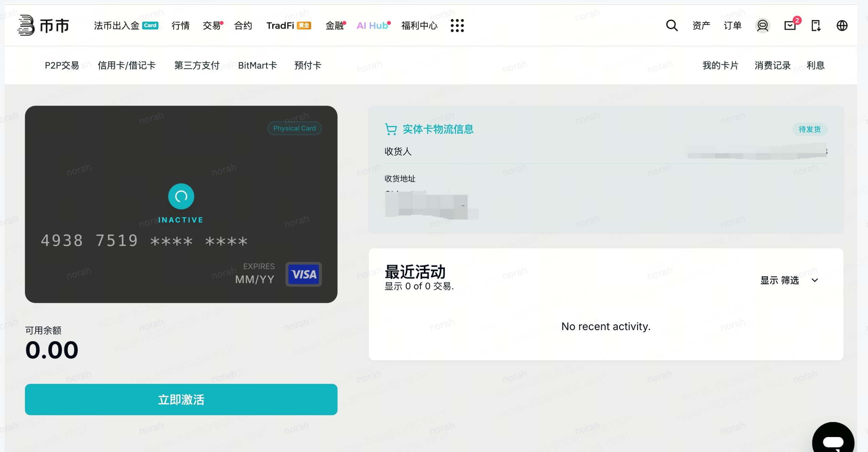
Task: Open the TradFi navigation menu
Action: 280,25
